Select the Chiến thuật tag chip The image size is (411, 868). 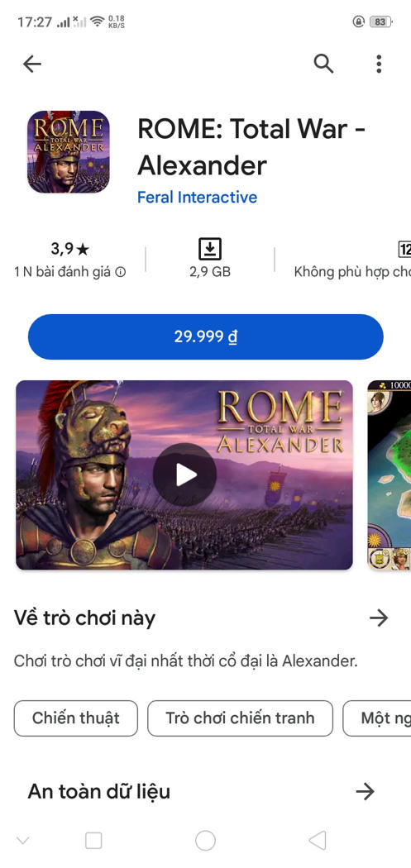76,718
